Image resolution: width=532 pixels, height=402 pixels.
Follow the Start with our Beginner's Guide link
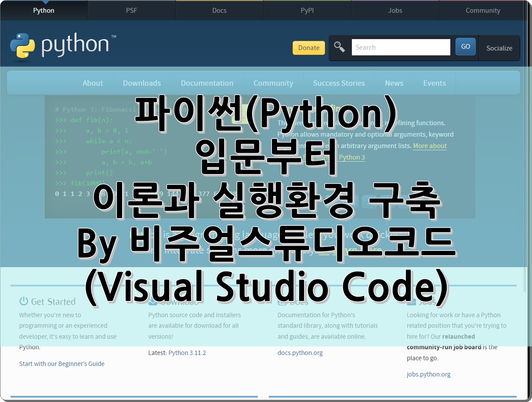click(x=62, y=363)
